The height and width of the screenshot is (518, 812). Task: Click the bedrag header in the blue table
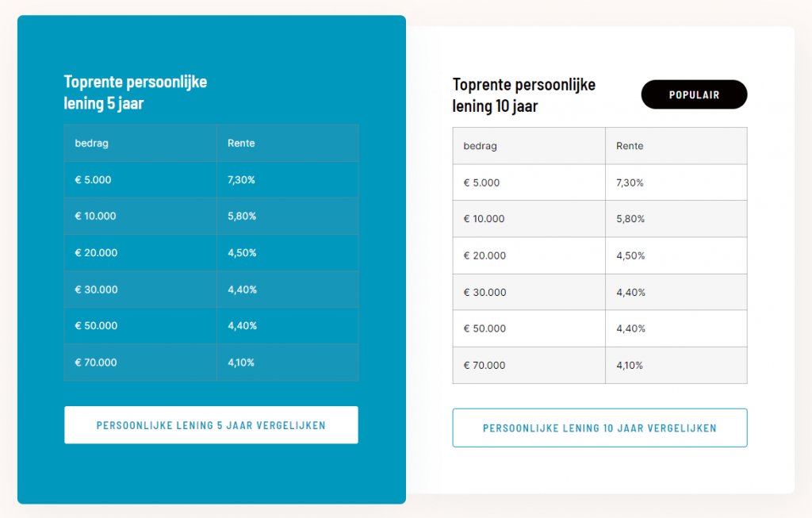(x=92, y=144)
